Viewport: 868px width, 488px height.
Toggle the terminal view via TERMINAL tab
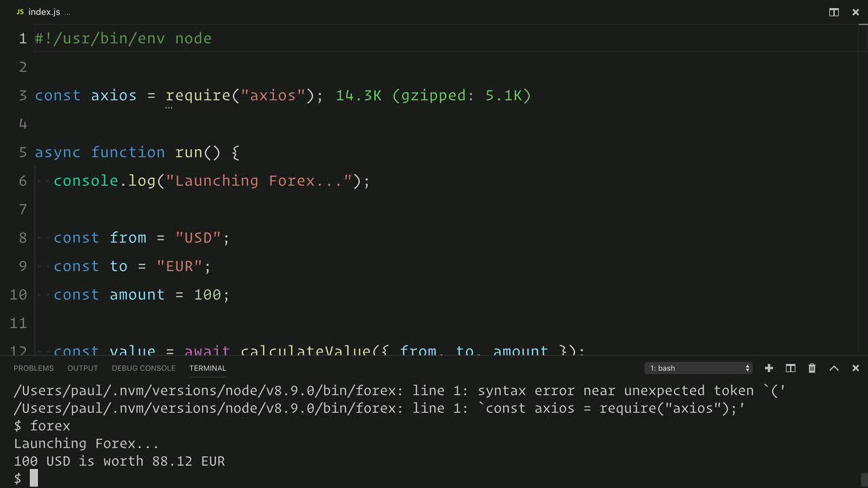click(208, 368)
